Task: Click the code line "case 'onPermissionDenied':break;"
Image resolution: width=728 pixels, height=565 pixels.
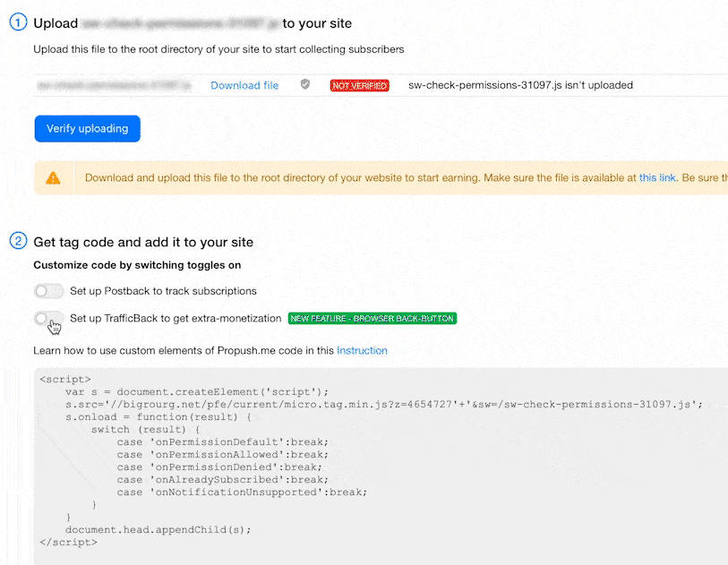Action: [219, 467]
